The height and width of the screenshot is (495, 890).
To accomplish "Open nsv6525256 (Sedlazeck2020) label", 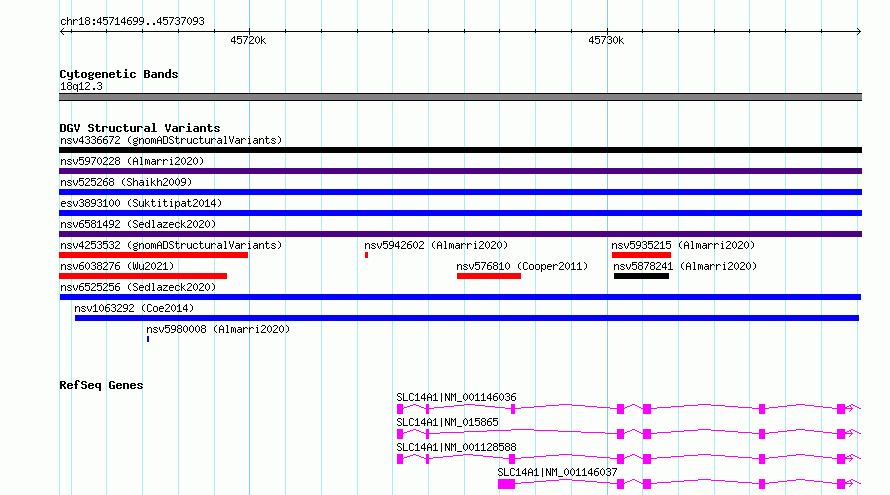I will [138, 287].
